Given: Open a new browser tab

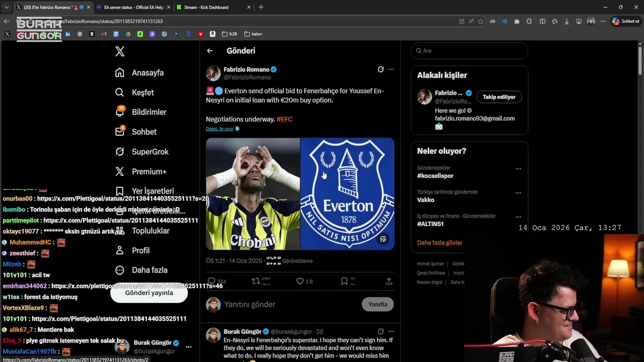Looking at the screenshot, I should [261, 7].
